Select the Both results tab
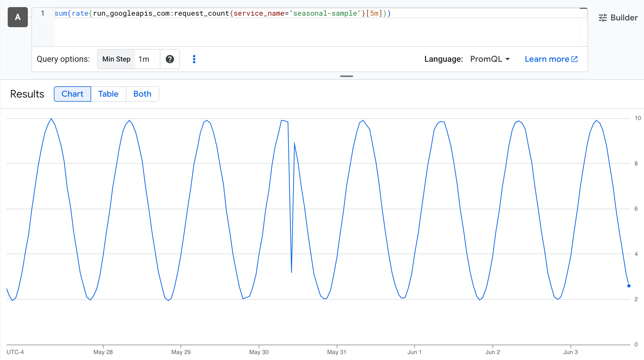The height and width of the screenshot is (360, 644). pyautogui.click(x=142, y=94)
